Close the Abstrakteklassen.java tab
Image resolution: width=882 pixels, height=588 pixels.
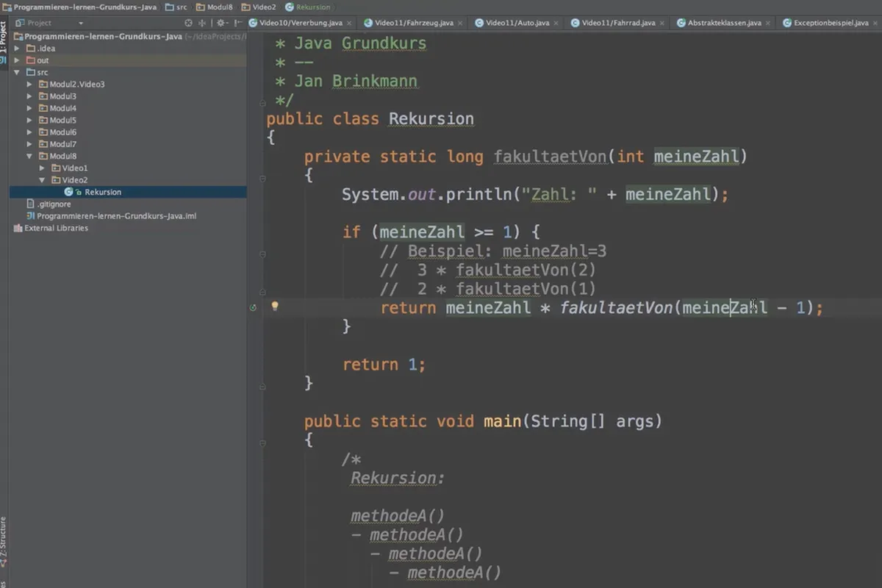pos(767,23)
